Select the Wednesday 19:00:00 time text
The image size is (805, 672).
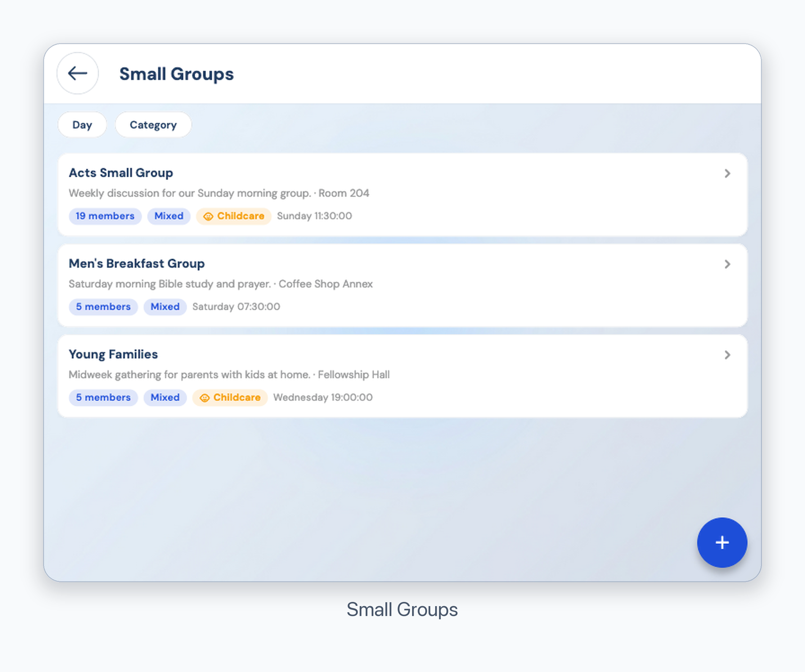coord(323,397)
